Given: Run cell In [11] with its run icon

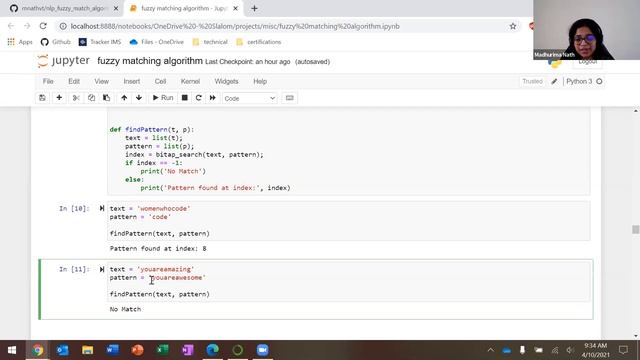Looking at the screenshot, I should pyautogui.click(x=102, y=269).
